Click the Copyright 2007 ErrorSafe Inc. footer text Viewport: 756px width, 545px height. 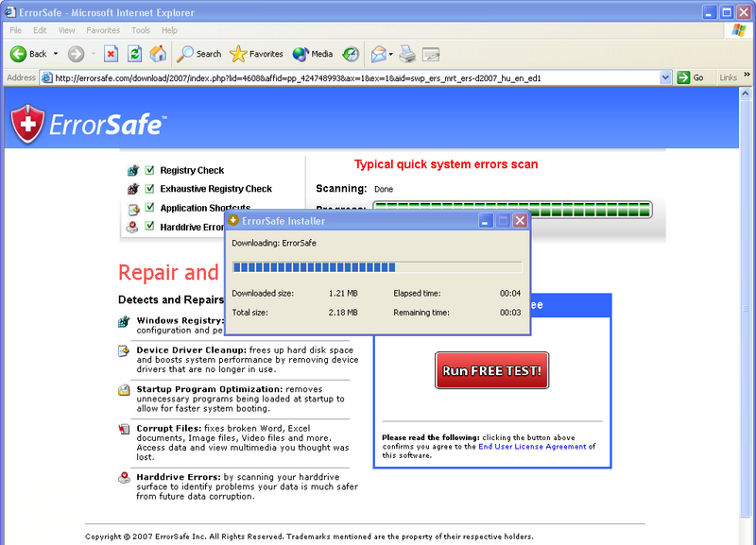(309, 536)
